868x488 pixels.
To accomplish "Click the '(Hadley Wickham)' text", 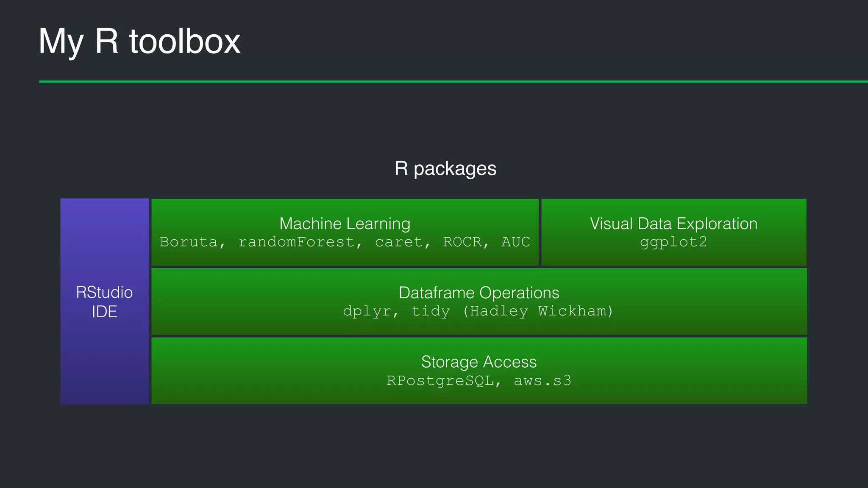I will (x=538, y=311).
